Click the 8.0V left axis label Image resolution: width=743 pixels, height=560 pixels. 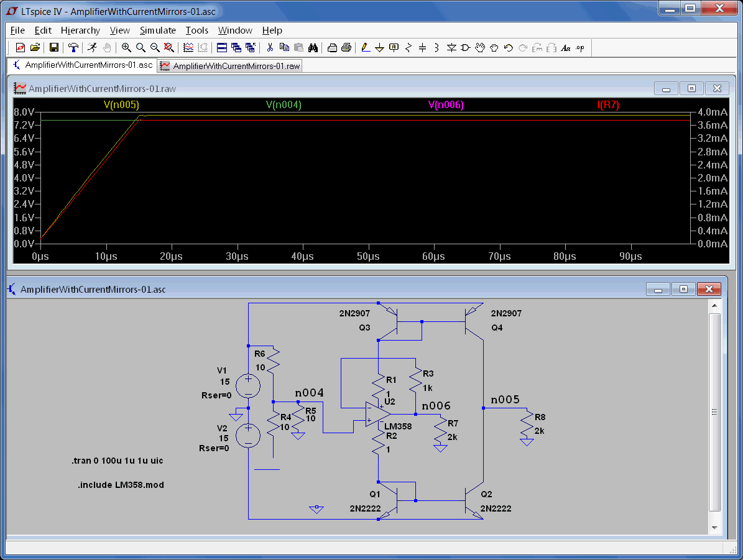[x=24, y=112]
